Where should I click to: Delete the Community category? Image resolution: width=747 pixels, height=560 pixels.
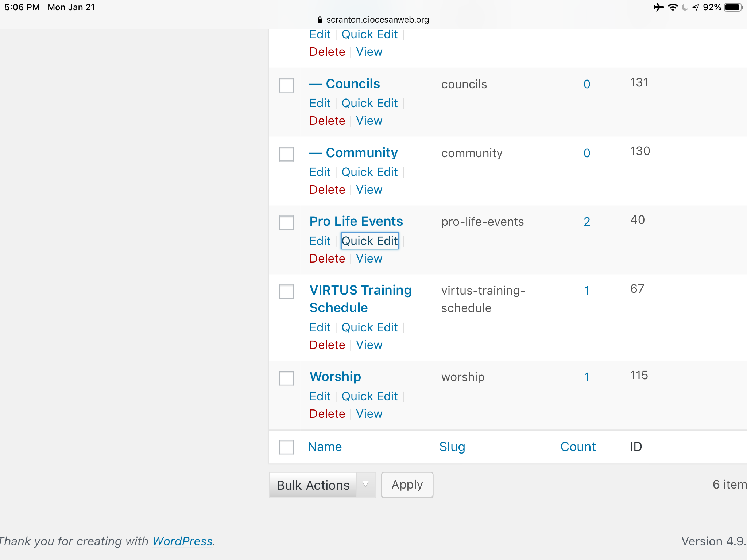(327, 190)
